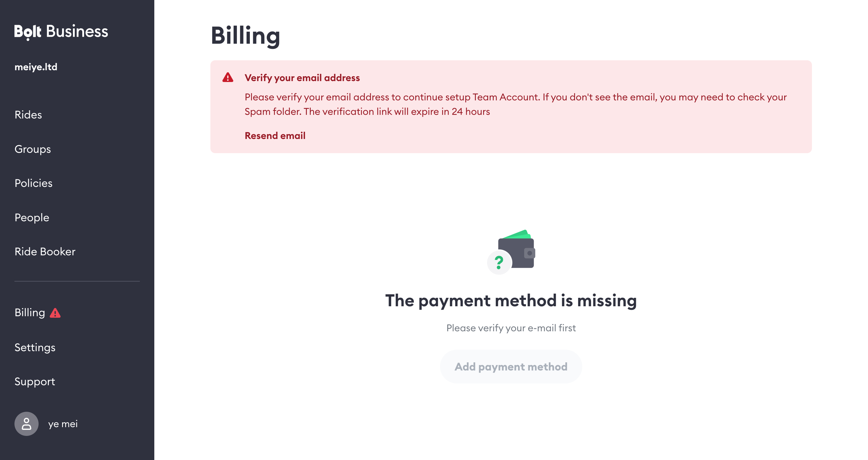The height and width of the screenshot is (460, 868).
Task: Click the Add payment method button
Action: point(511,366)
